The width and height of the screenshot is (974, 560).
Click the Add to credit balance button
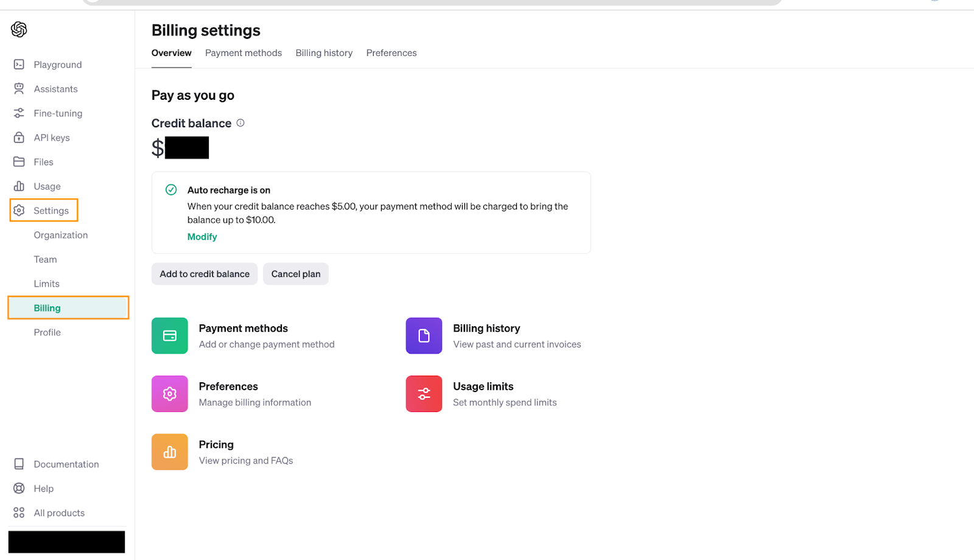tap(205, 274)
